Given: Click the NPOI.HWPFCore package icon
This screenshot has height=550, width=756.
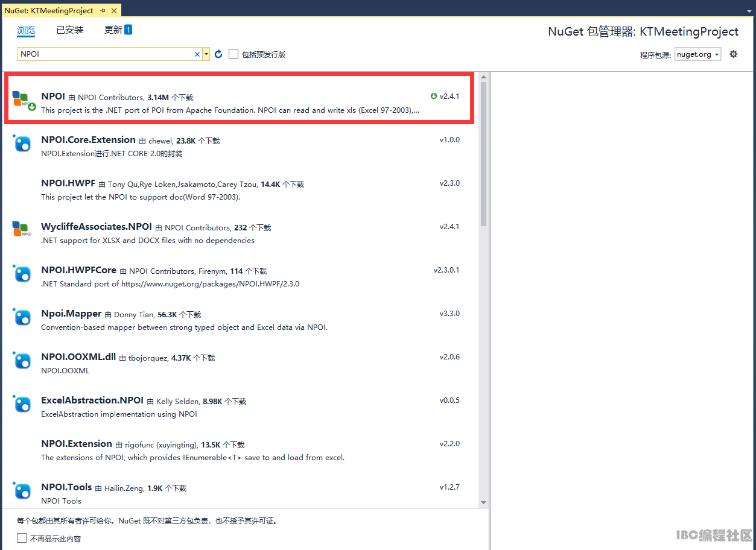Looking at the screenshot, I should (22, 274).
